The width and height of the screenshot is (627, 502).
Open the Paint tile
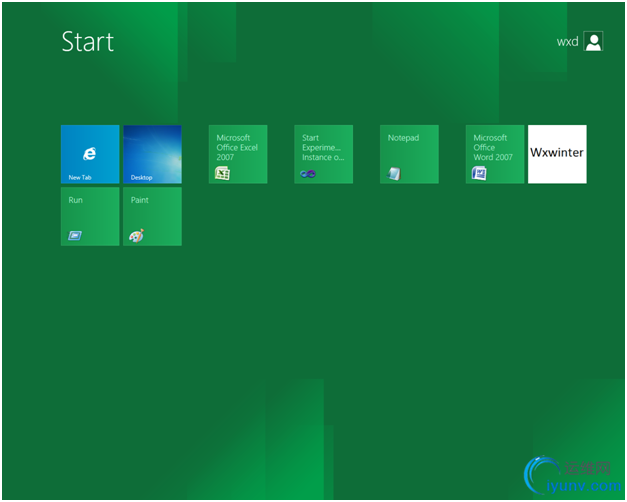[152, 216]
